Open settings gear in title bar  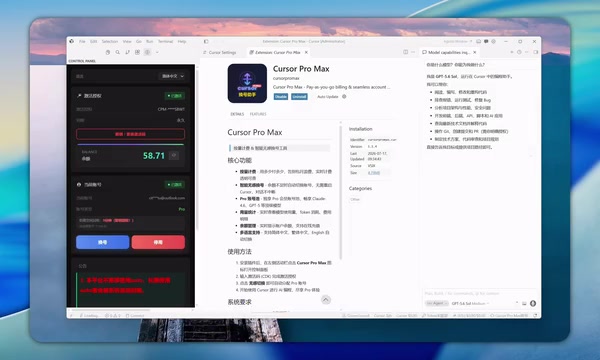(493, 41)
